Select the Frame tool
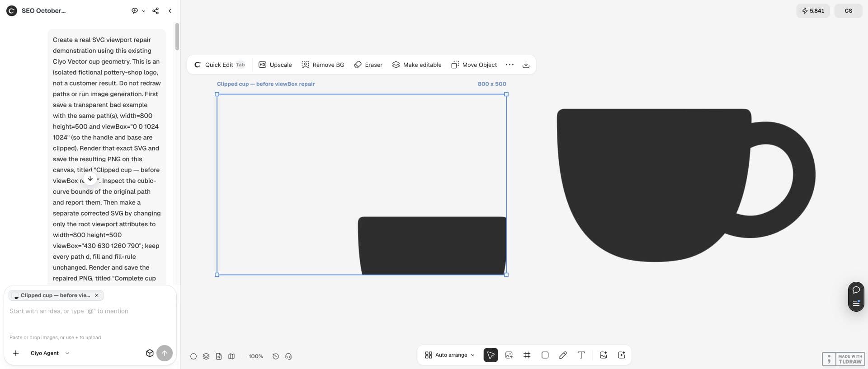 pos(527,355)
